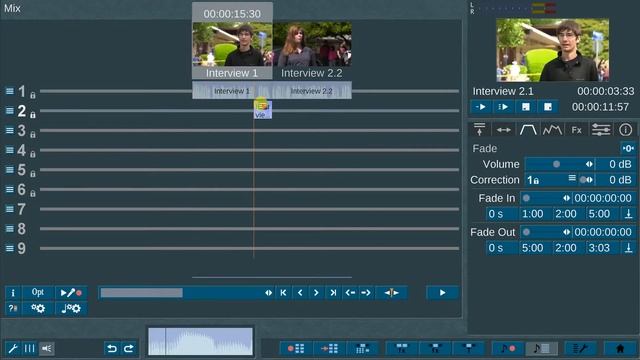Move the audio sample right with the arrow button
The image size is (640, 360).
(366, 293)
